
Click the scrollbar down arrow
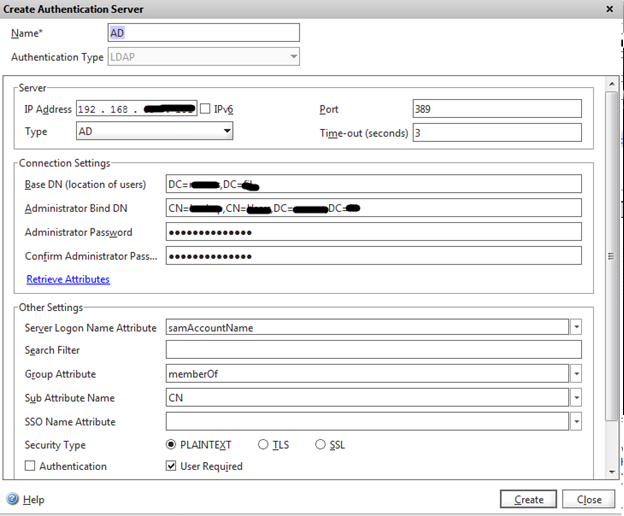point(612,472)
